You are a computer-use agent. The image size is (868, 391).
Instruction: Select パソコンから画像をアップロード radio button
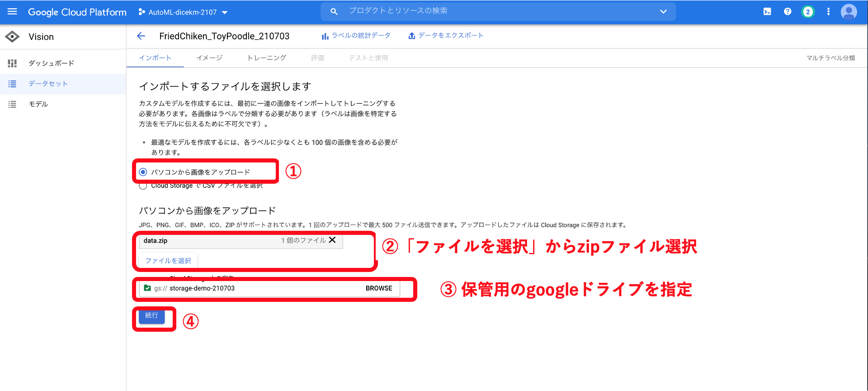click(x=143, y=172)
